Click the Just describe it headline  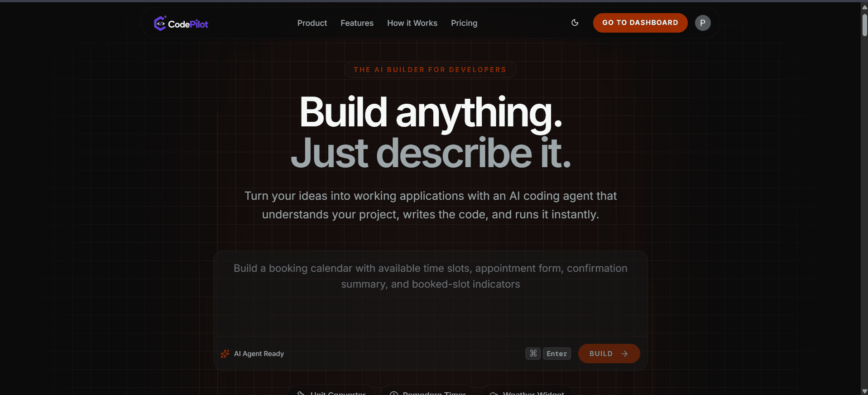click(431, 153)
